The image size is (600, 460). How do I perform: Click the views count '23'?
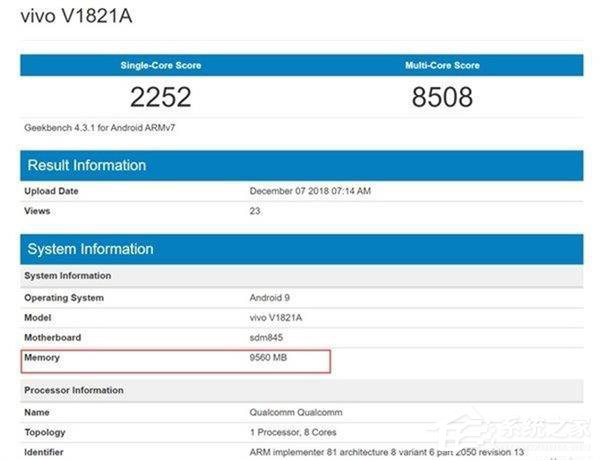tap(255, 211)
